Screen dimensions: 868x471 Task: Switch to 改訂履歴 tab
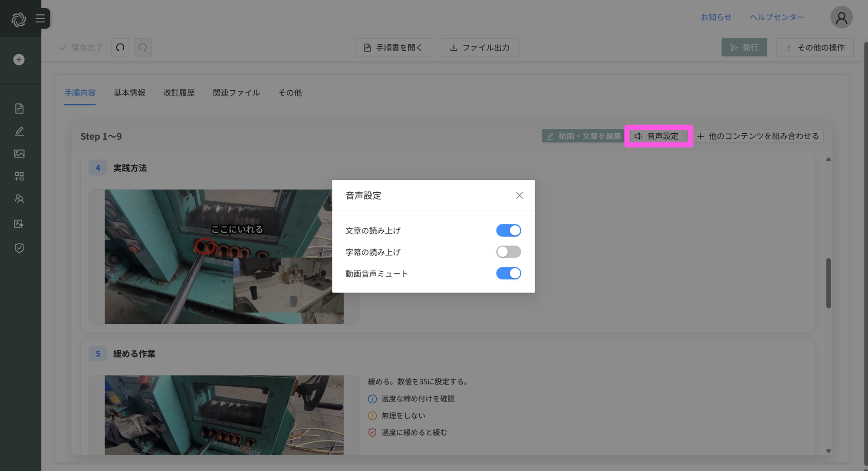coord(179,92)
